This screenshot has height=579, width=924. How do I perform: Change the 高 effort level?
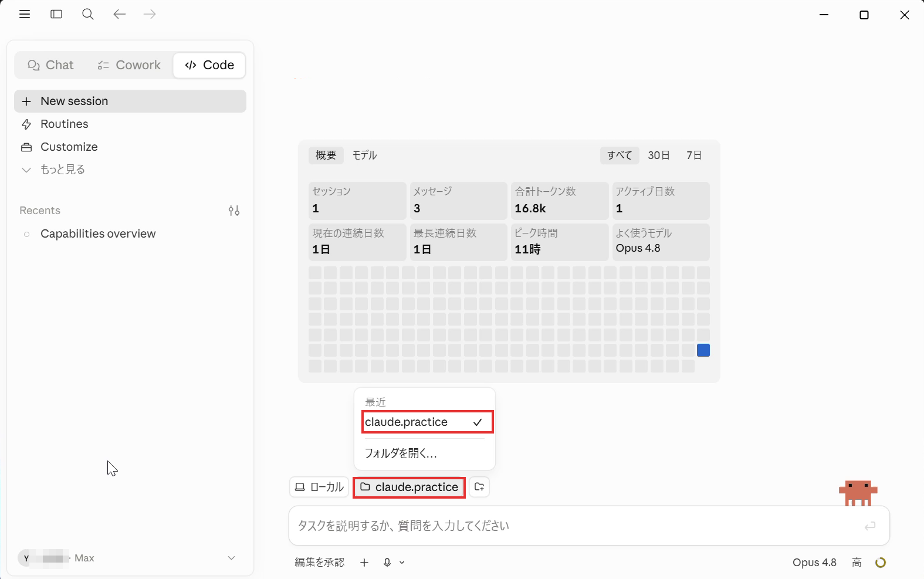pyautogui.click(x=857, y=563)
